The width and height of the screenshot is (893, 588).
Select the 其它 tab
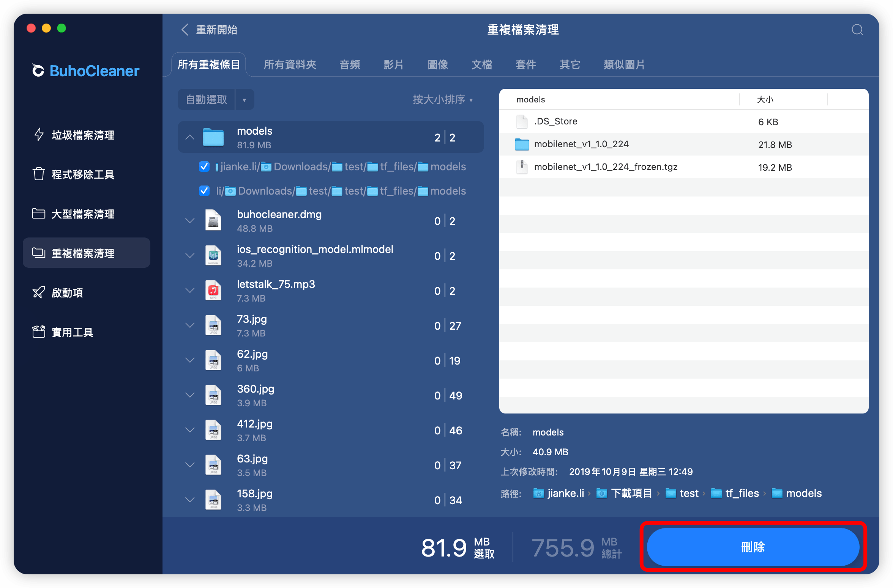[x=570, y=65]
